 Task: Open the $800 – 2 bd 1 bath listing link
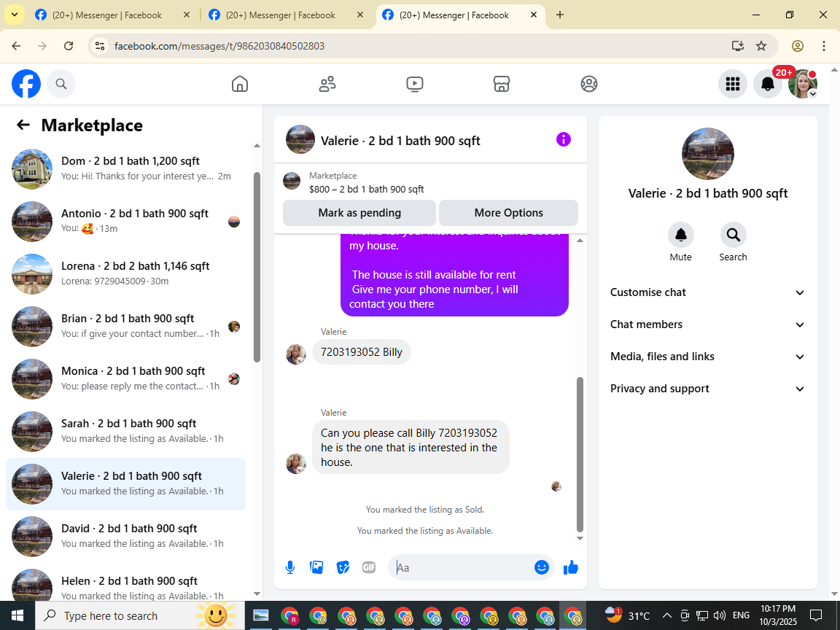(367, 189)
